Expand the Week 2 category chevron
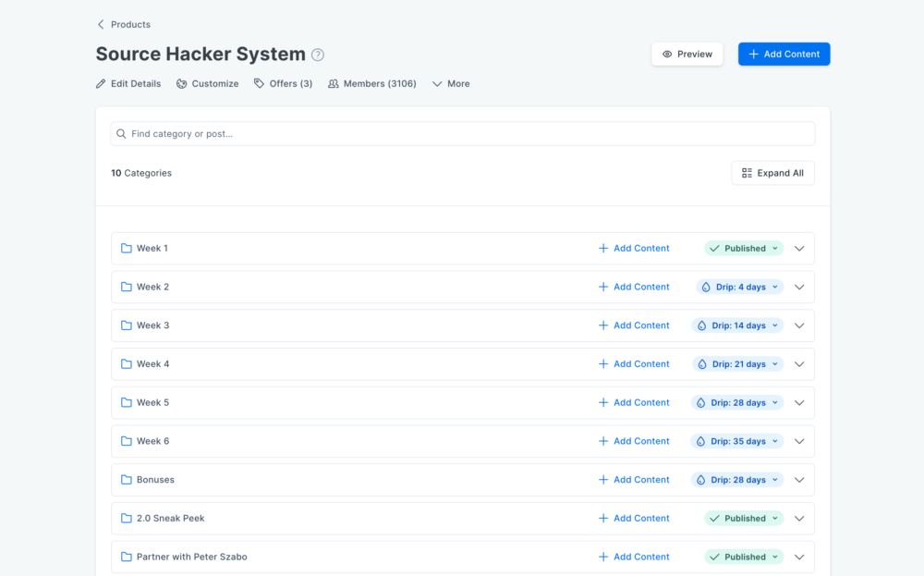Viewport: 924px width, 576px height. (x=799, y=288)
